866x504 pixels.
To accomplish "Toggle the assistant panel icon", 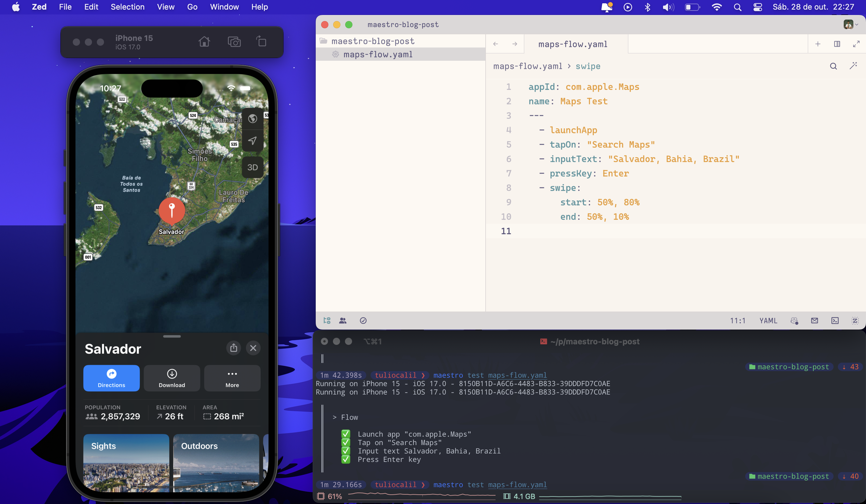I will tap(855, 321).
